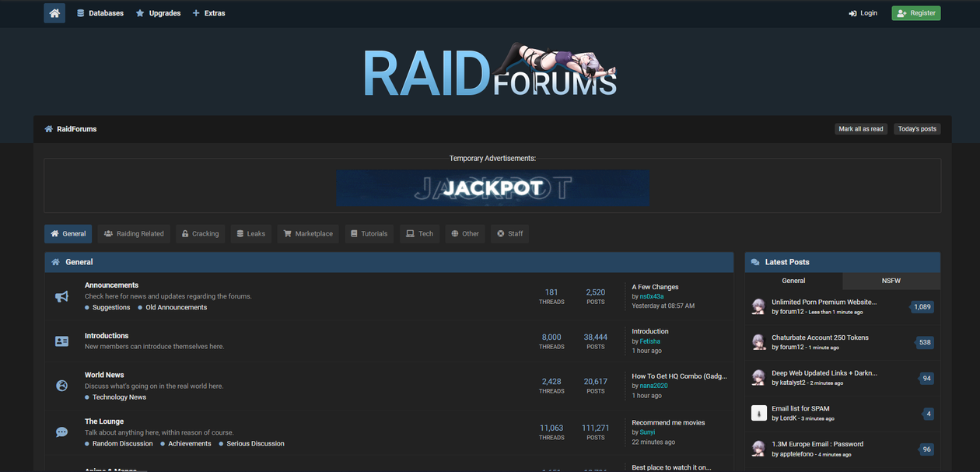Click the padlock icon on the Cracking category
Viewport: 980px width, 472px height.
coord(186,233)
